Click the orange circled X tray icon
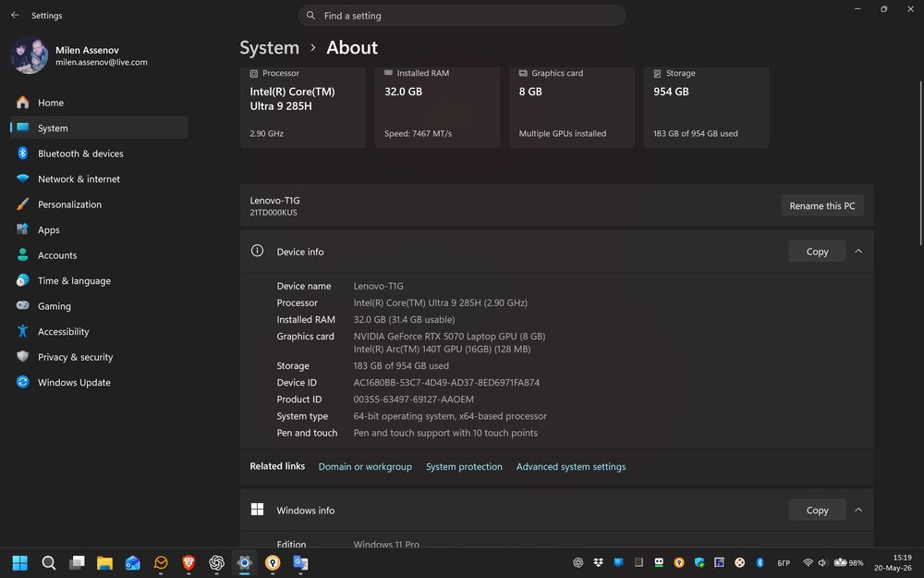Viewport: 924px width, 578px height. pyautogui.click(x=739, y=562)
